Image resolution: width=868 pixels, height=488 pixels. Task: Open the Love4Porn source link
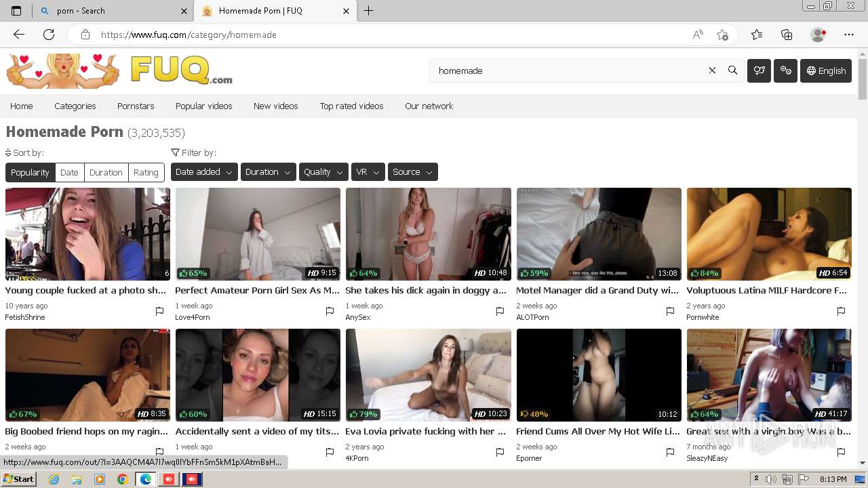click(x=193, y=317)
